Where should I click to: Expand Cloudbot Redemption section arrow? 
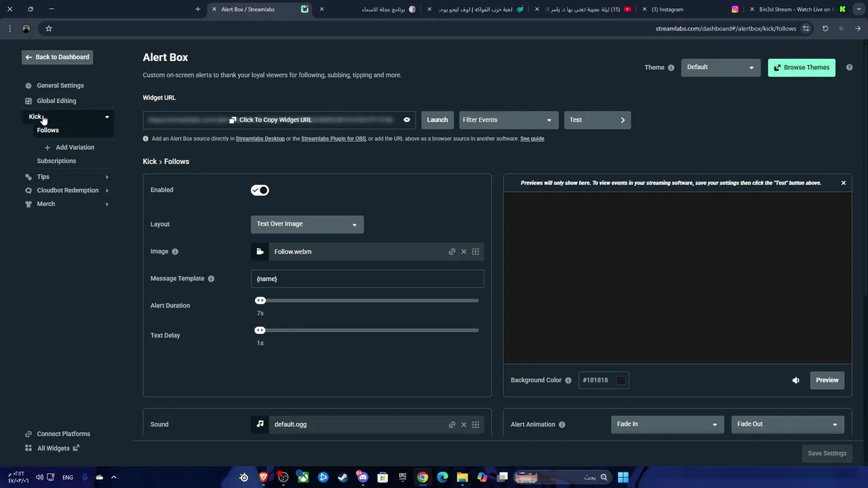click(x=106, y=190)
